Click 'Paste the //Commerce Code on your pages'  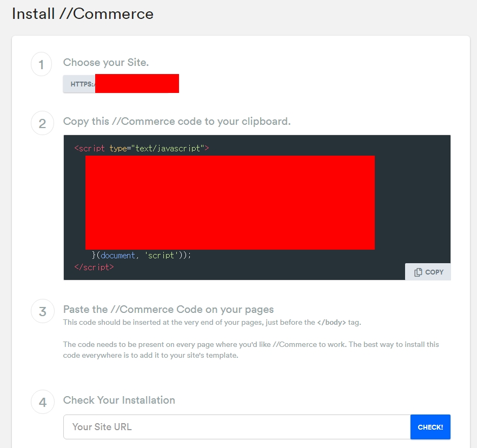click(x=168, y=310)
